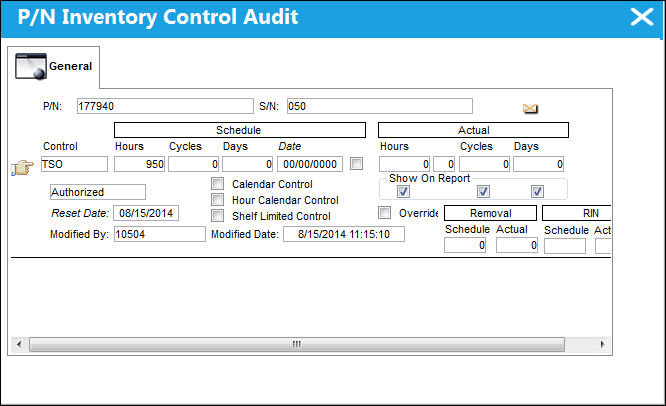
Task: Switch to the General tab
Action: [x=54, y=67]
